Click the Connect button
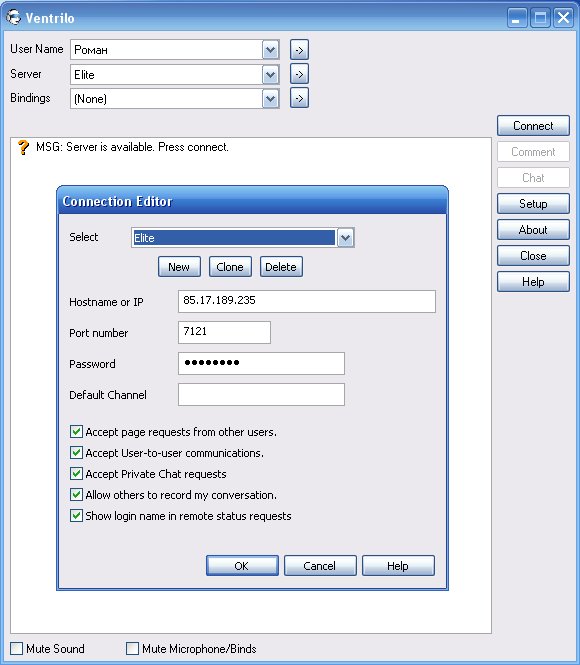 (x=533, y=126)
